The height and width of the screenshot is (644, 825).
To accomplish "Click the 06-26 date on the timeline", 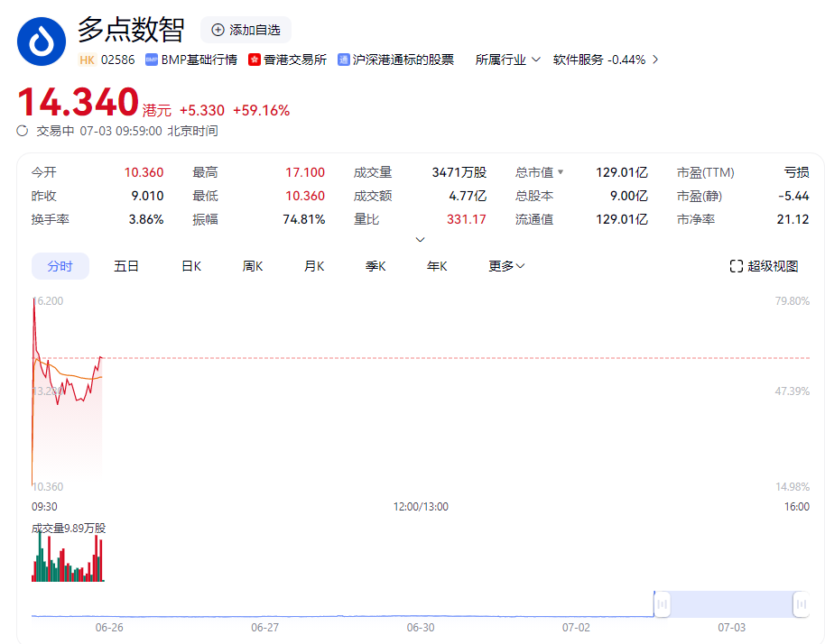I will click(109, 628).
